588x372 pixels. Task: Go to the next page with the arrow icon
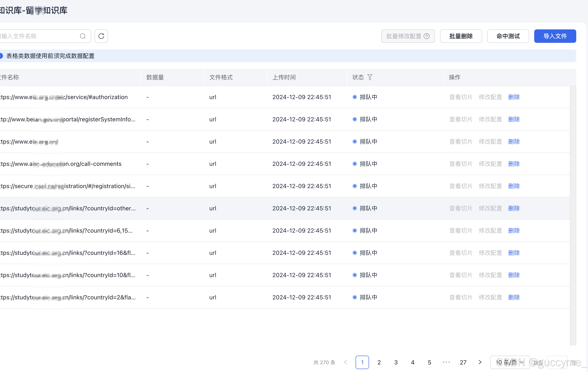click(x=480, y=362)
